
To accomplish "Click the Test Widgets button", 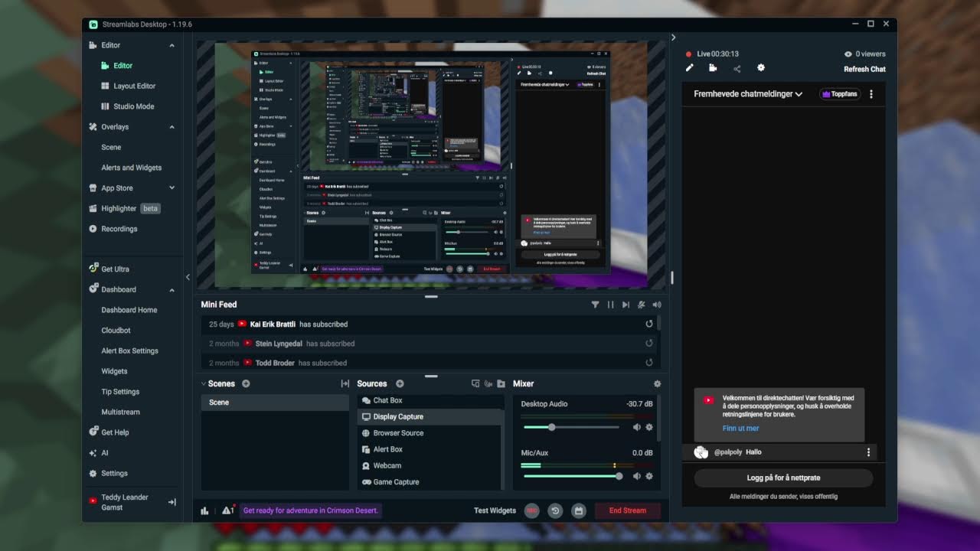I will point(495,510).
